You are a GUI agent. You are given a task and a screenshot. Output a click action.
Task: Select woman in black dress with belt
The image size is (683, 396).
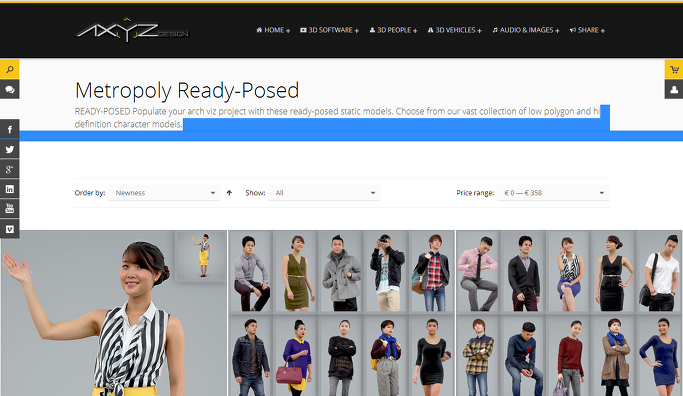pos(614,271)
